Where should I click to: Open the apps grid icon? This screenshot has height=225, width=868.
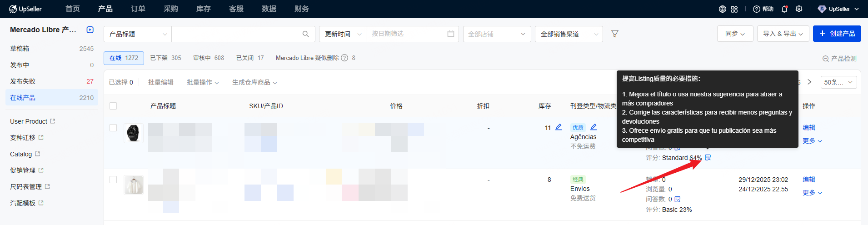click(734, 9)
